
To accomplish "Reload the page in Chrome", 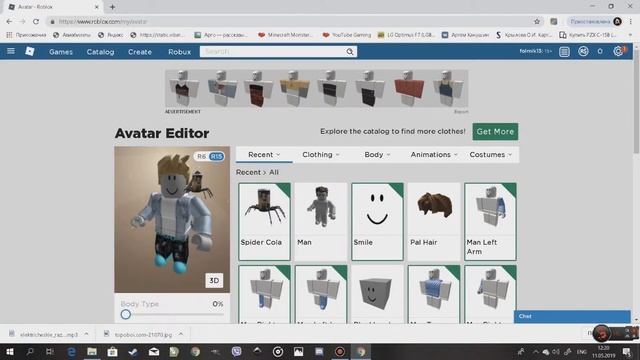I will point(36,22).
